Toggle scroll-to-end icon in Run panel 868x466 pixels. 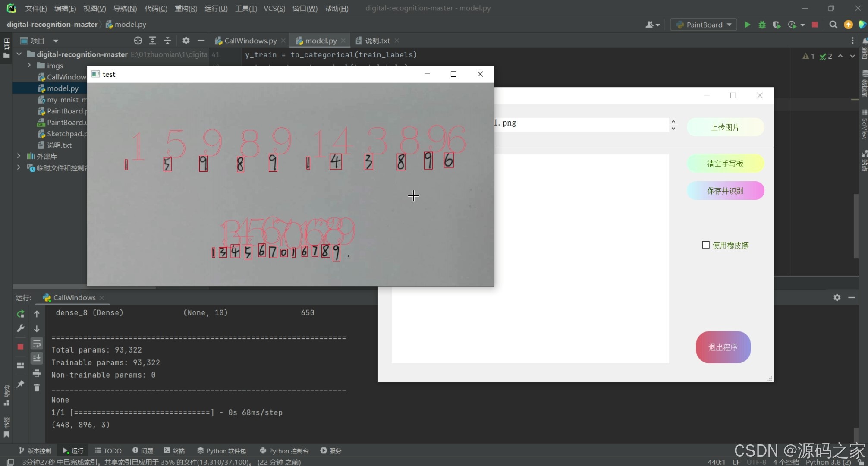37,358
